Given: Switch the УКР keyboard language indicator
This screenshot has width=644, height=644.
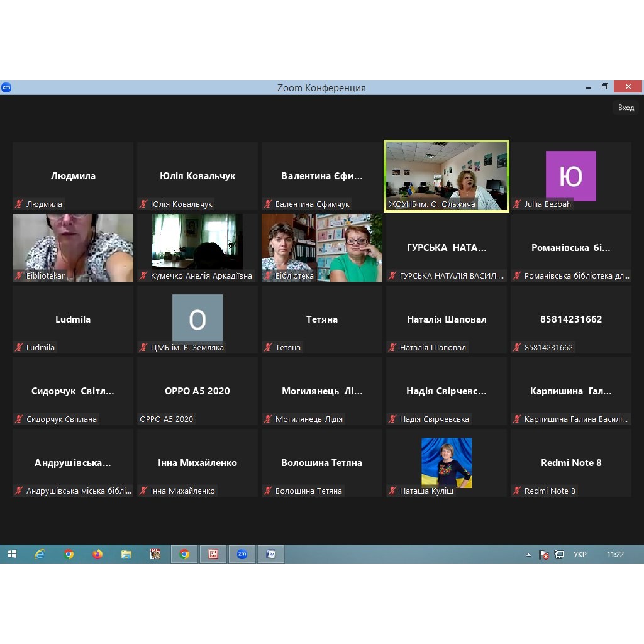Looking at the screenshot, I should pos(580,555).
